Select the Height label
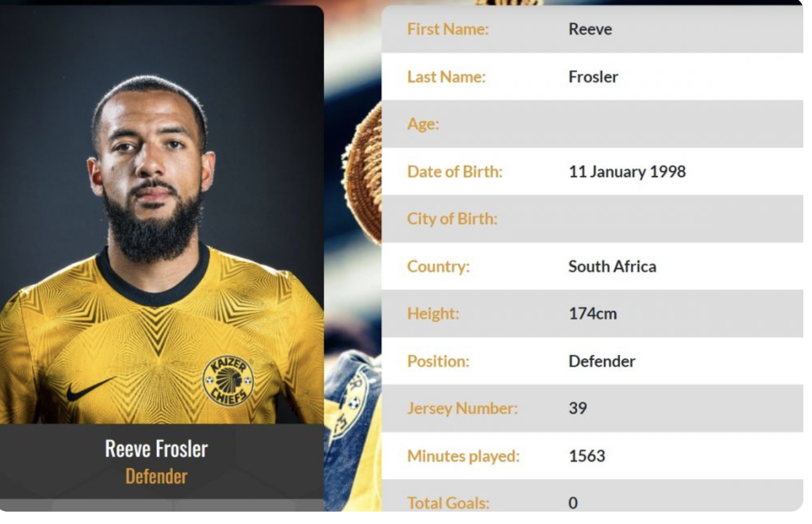 click(x=433, y=314)
